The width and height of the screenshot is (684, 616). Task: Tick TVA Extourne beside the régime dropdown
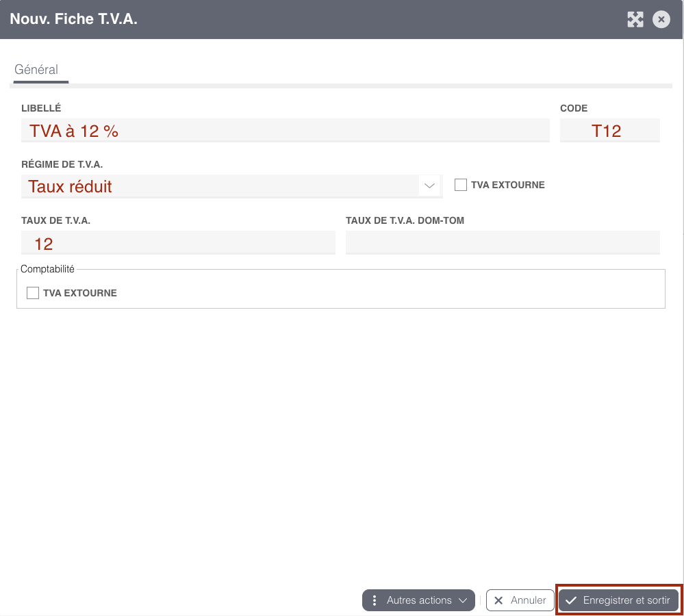coord(461,185)
